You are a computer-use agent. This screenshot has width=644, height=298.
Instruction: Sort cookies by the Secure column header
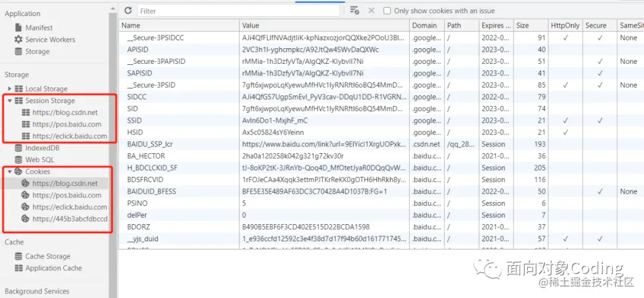[x=600, y=26]
